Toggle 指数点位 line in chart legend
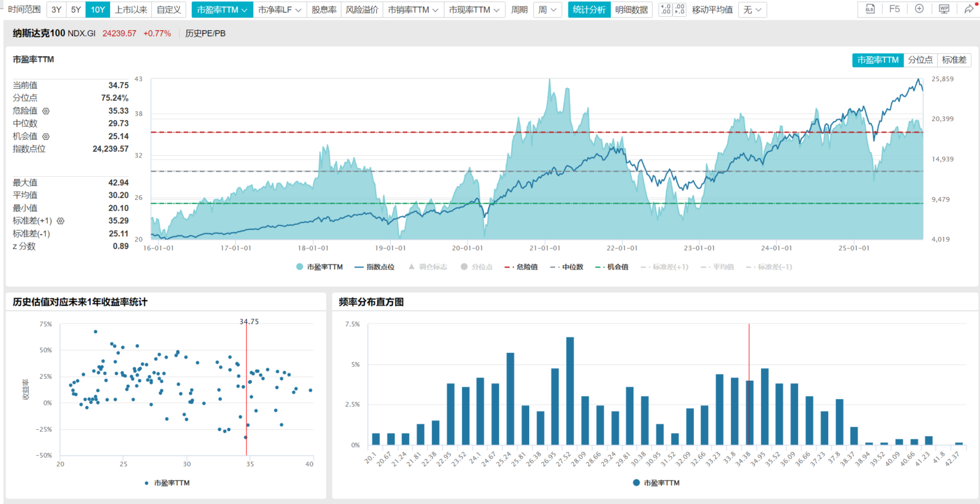This screenshot has height=504, width=980. [374, 267]
